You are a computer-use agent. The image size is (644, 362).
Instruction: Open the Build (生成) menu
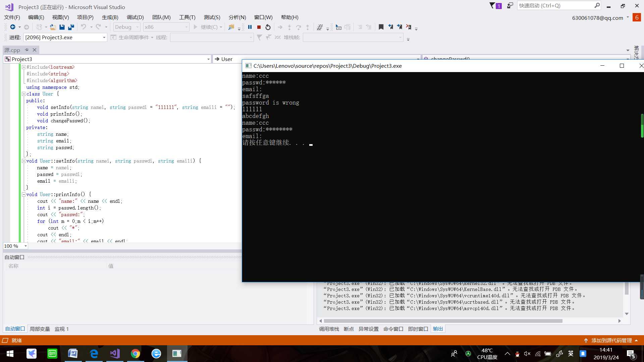(x=110, y=17)
